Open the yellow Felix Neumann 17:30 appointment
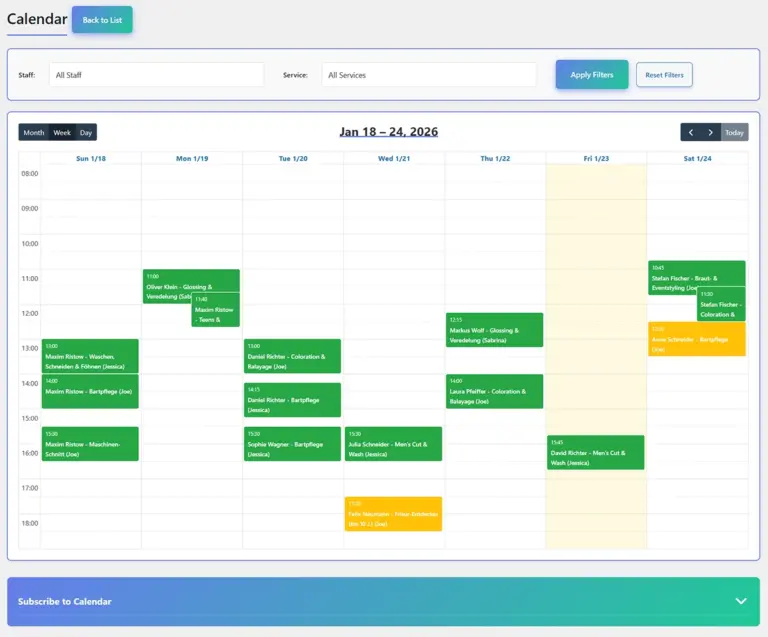The image size is (768, 637). (x=393, y=514)
